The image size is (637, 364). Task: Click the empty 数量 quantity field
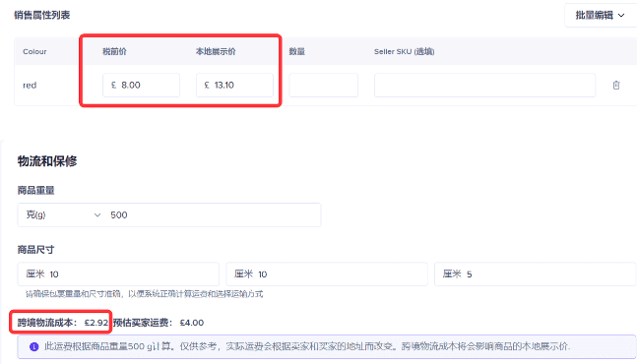tap(323, 86)
